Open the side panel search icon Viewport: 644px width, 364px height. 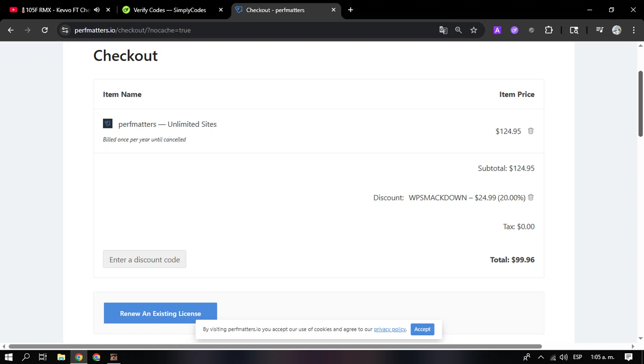pos(574,30)
